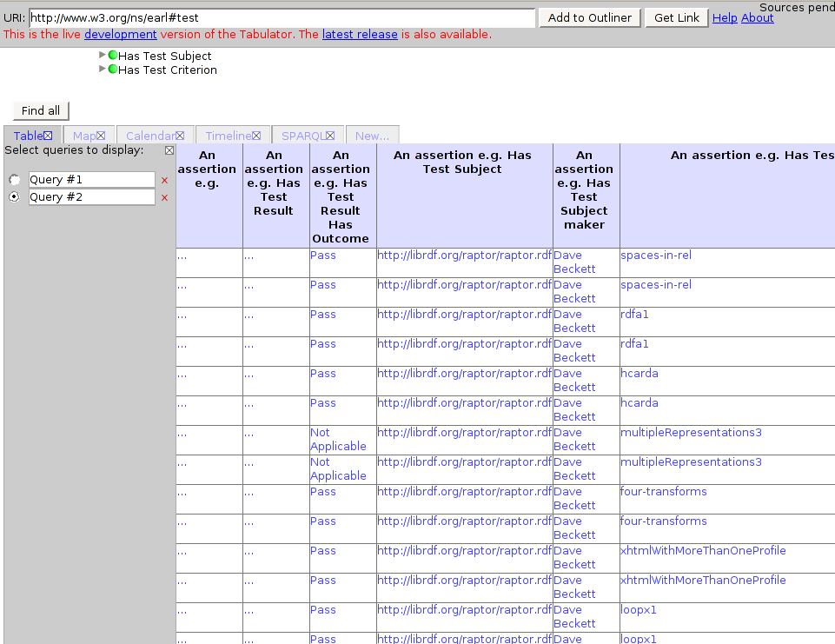Switch to the Table tab
This screenshot has width=835, height=644.
[x=28, y=136]
